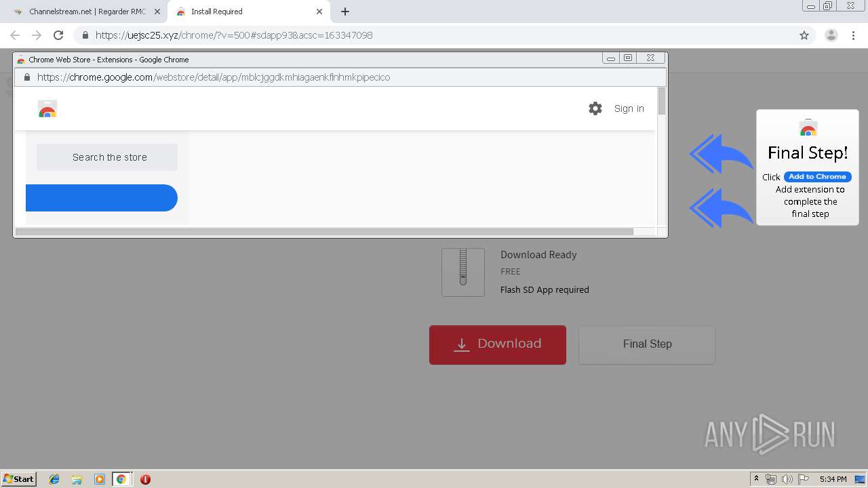Click the Chrome Web Store logo
Viewport: 868px width, 488px height.
coord(47,109)
